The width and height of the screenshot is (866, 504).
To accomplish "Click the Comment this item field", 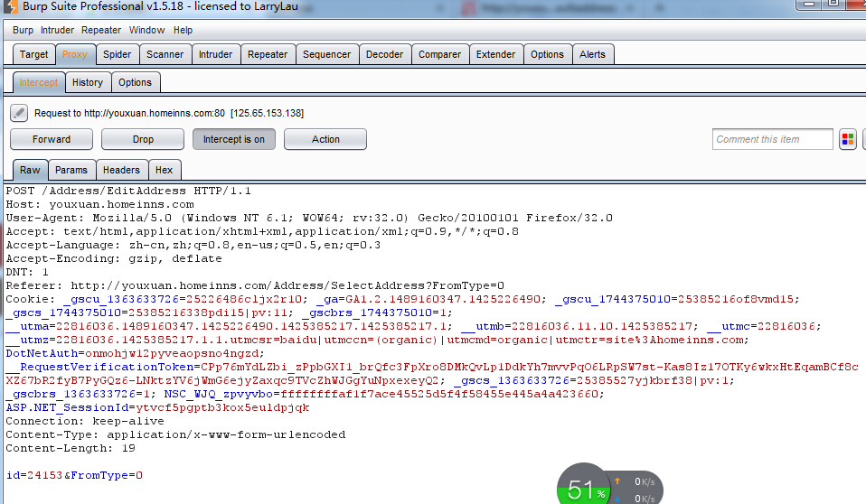I will 772,139.
